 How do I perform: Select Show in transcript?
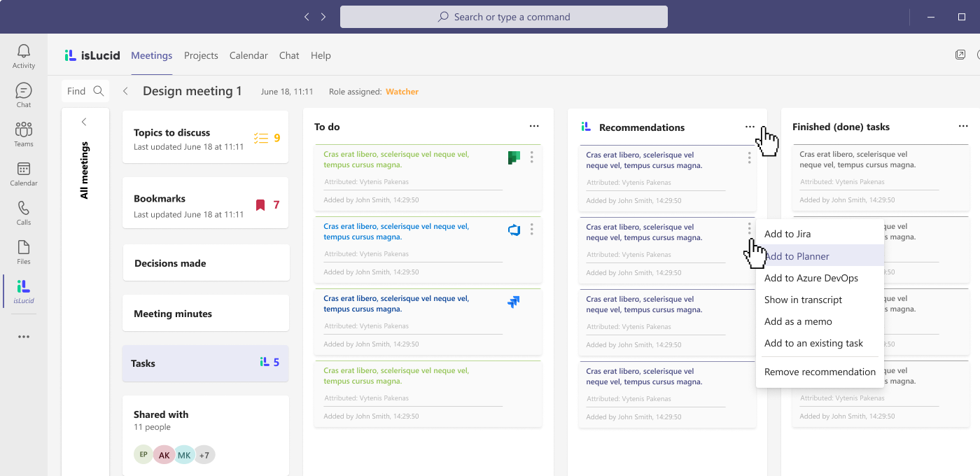click(820, 300)
